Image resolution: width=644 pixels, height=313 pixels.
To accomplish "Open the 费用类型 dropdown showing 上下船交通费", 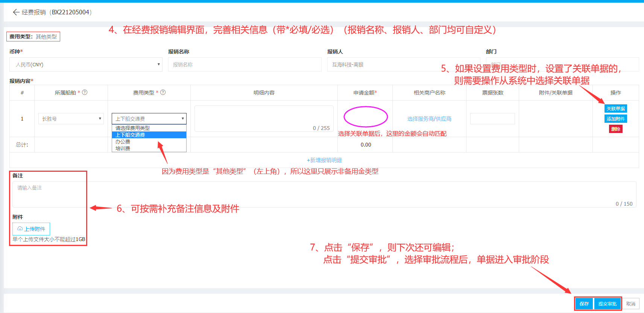I will (x=149, y=119).
